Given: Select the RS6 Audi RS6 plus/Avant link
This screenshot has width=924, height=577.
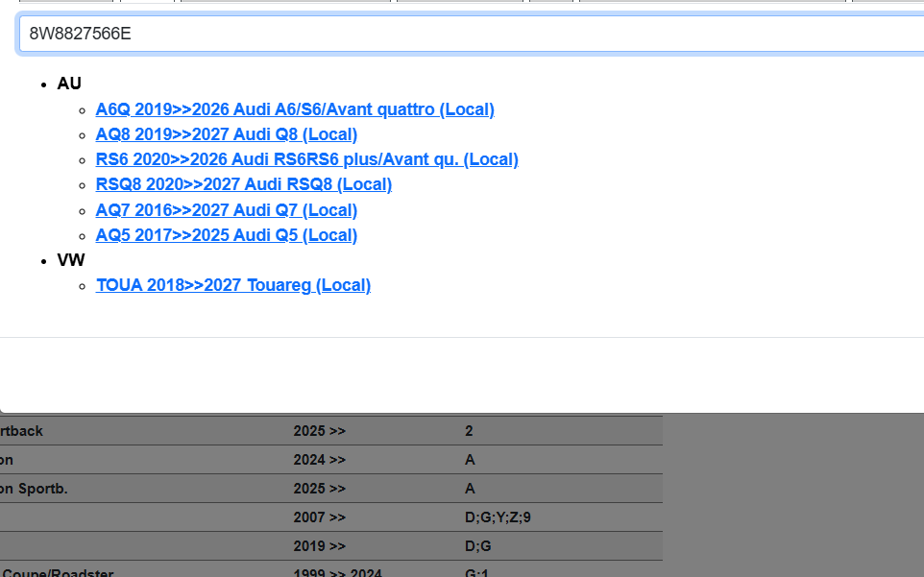Looking at the screenshot, I should click(306, 159).
